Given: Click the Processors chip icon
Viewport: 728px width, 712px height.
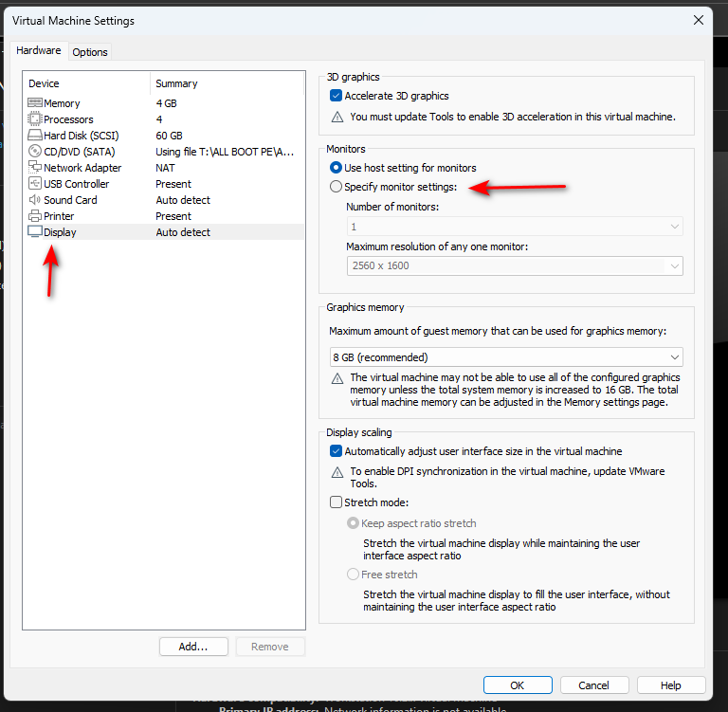Looking at the screenshot, I should (x=35, y=119).
